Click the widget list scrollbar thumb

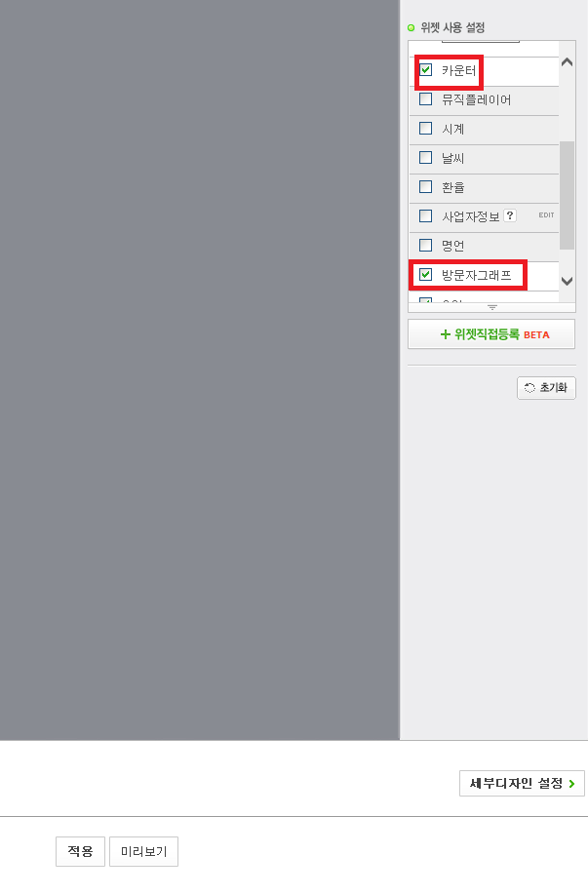point(567,196)
